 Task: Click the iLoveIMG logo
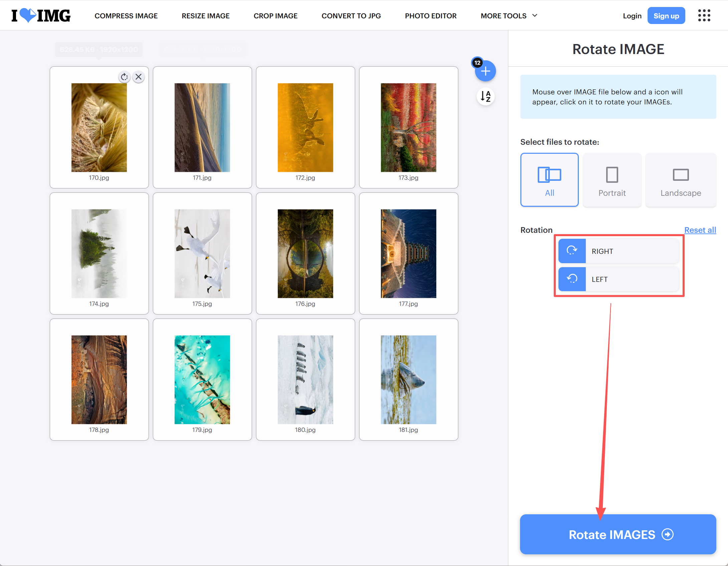41,16
